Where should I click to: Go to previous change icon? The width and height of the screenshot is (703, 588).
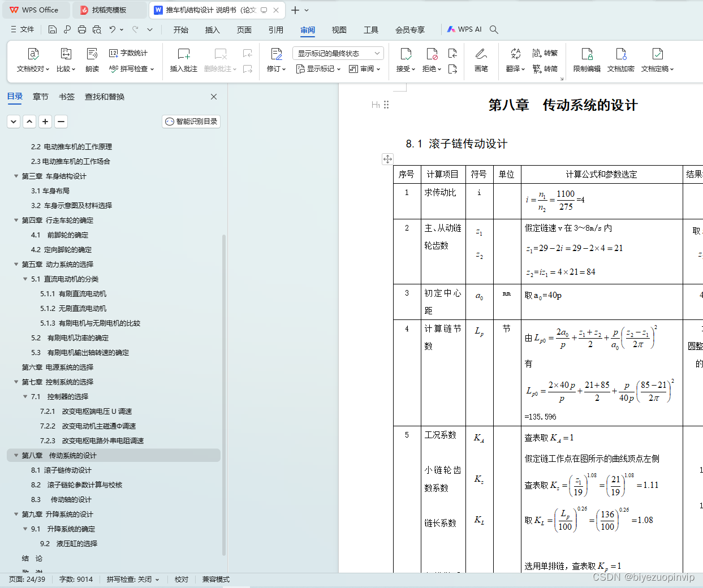[452, 54]
